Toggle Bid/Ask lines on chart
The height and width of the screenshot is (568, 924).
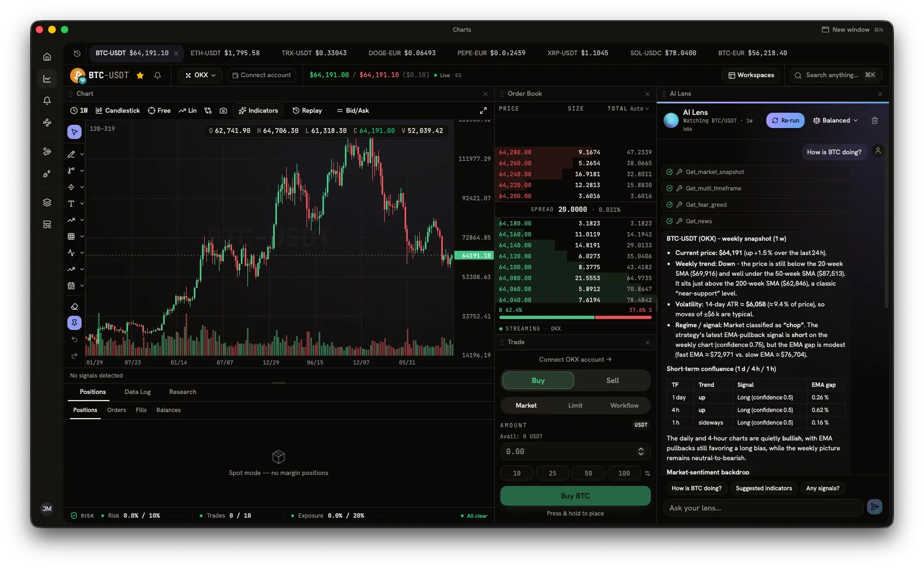(353, 111)
